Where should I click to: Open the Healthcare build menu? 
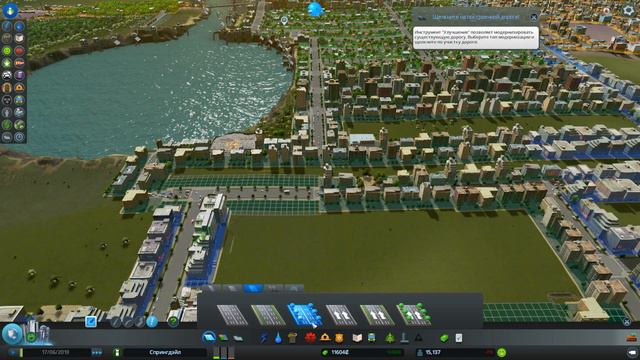[310, 338]
